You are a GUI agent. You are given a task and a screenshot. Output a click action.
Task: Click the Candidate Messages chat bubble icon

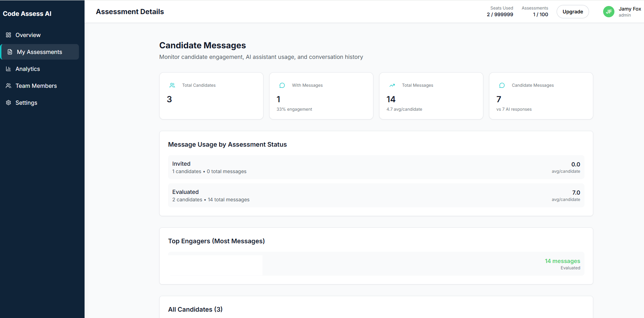point(502,85)
